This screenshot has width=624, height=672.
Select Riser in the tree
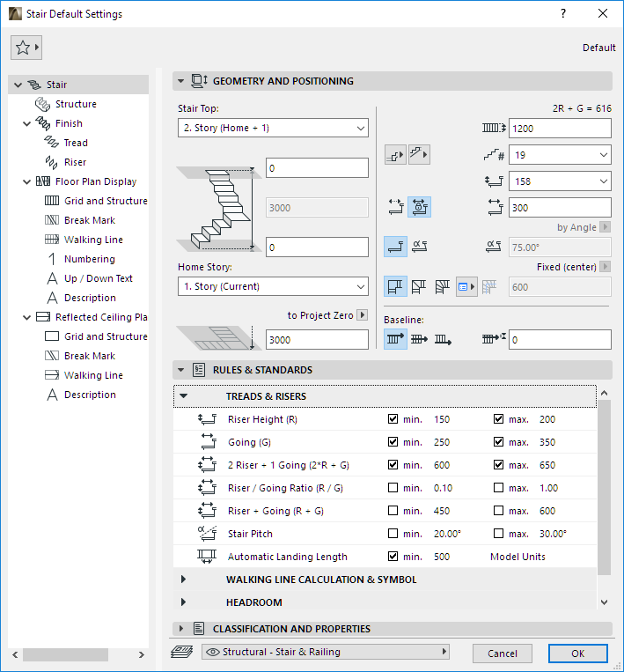coord(75,162)
